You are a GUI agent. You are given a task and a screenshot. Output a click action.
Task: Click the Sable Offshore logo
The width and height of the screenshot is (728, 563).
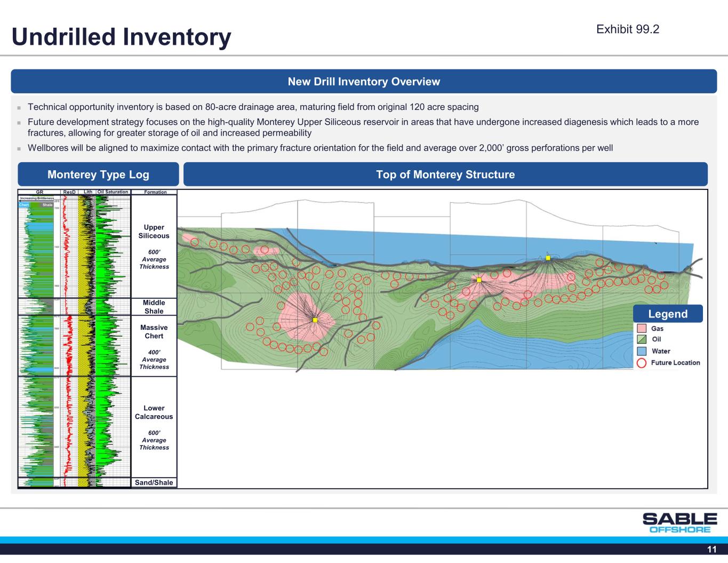679,522
